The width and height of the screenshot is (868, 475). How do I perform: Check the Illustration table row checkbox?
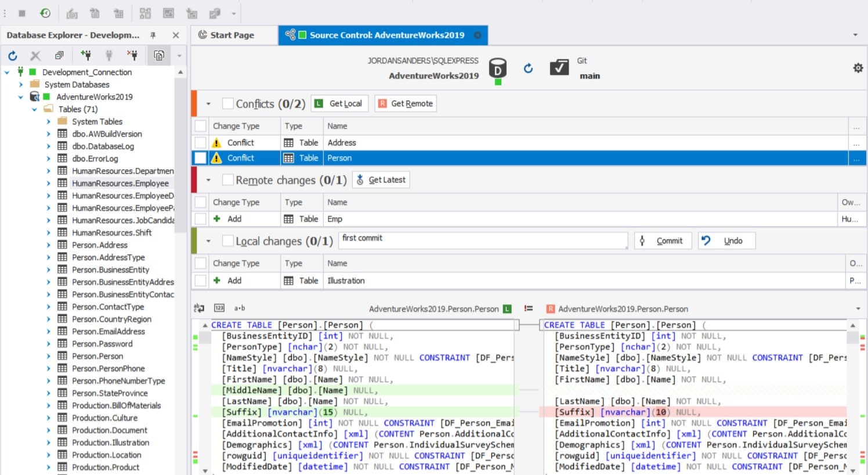pyautogui.click(x=200, y=280)
